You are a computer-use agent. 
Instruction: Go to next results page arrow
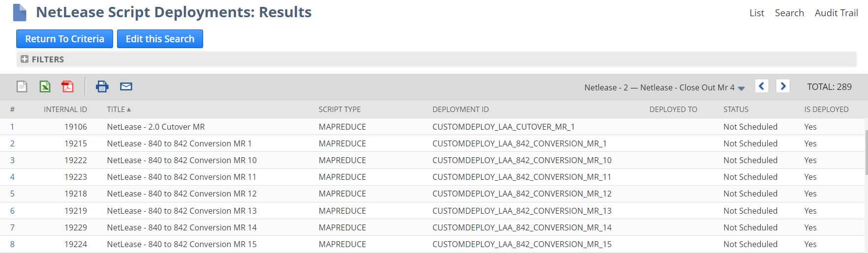pos(783,86)
